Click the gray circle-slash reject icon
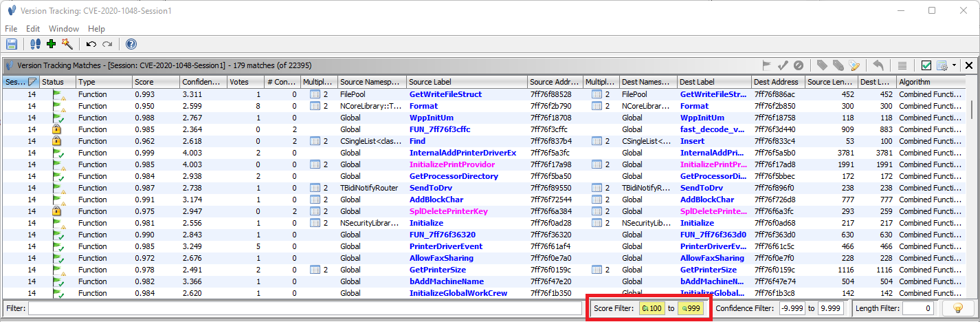Screen dimensions: 980x322 [799, 65]
